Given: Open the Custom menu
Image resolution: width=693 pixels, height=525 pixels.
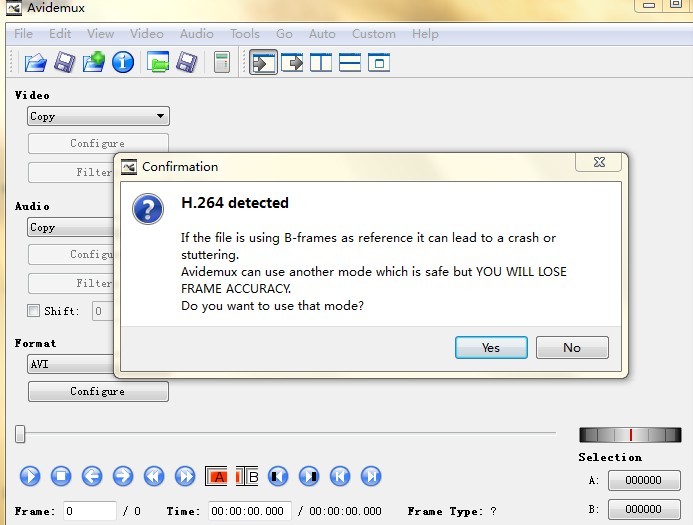Looking at the screenshot, I should click(374, 34).
